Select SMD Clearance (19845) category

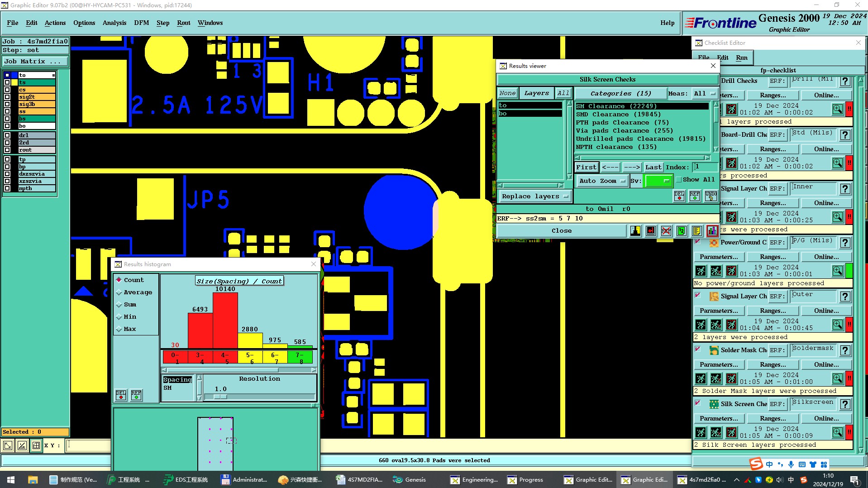click(x=618, y=115)
